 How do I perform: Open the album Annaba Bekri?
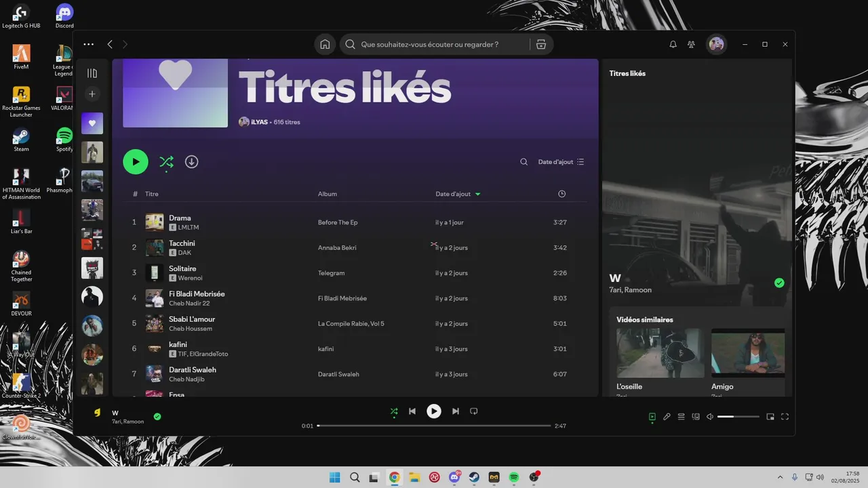point(337,247)
